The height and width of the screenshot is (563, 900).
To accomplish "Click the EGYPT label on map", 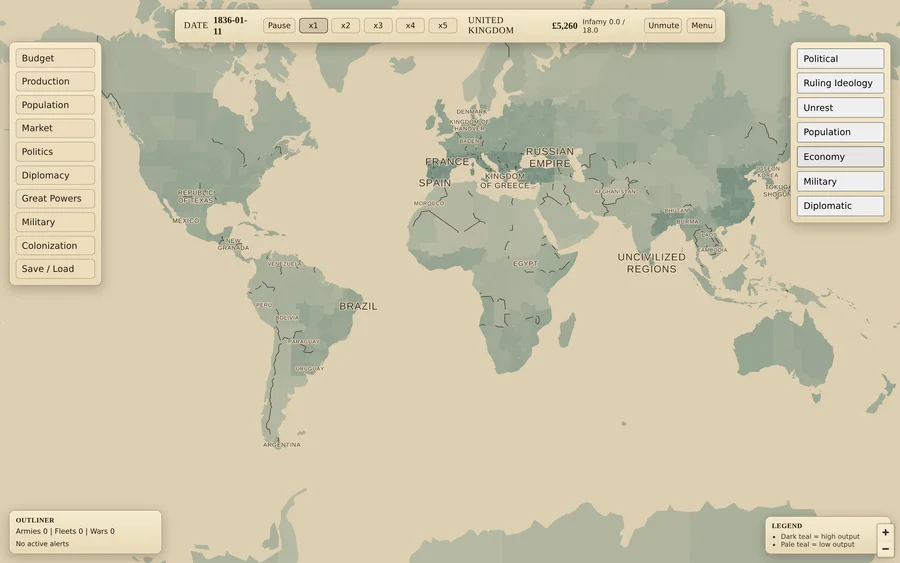I will (x=525, y=263).
